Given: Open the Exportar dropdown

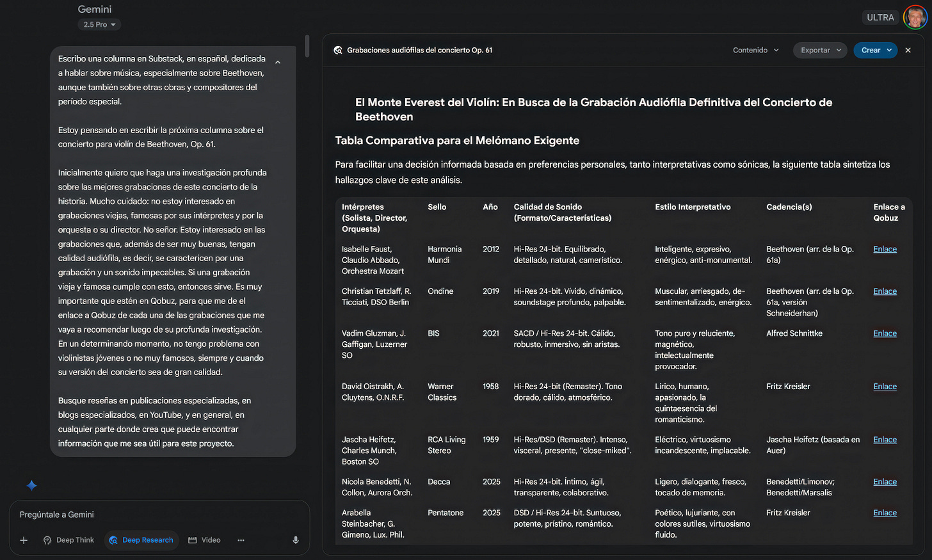Looking at the screenshot, I should (820, 50).
